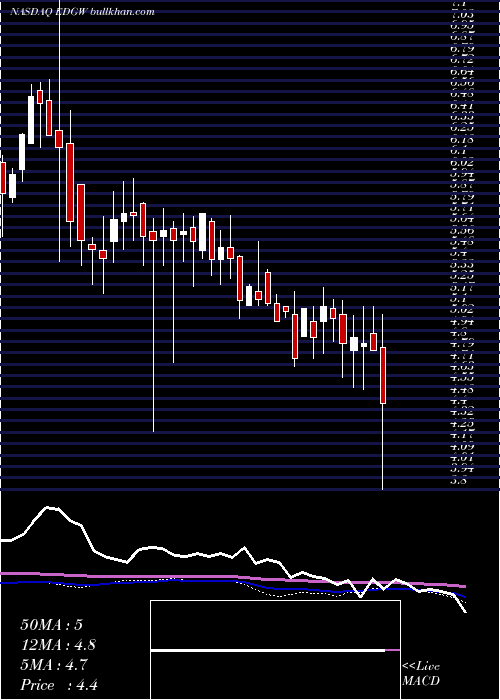Click the '50MA : 5' readout
The width and height of the screenshot is (500, 700).
(x=51, y=625)
